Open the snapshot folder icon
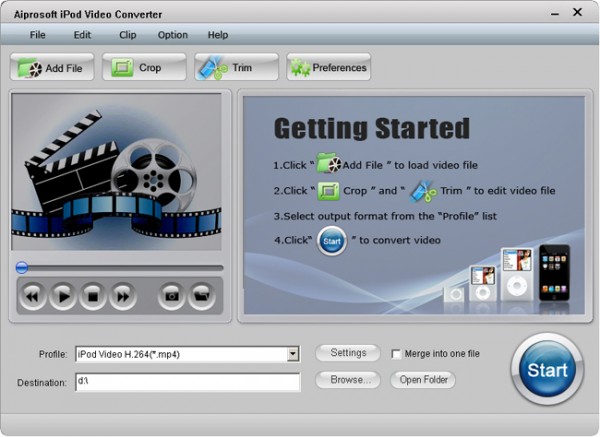 (202, 296)
